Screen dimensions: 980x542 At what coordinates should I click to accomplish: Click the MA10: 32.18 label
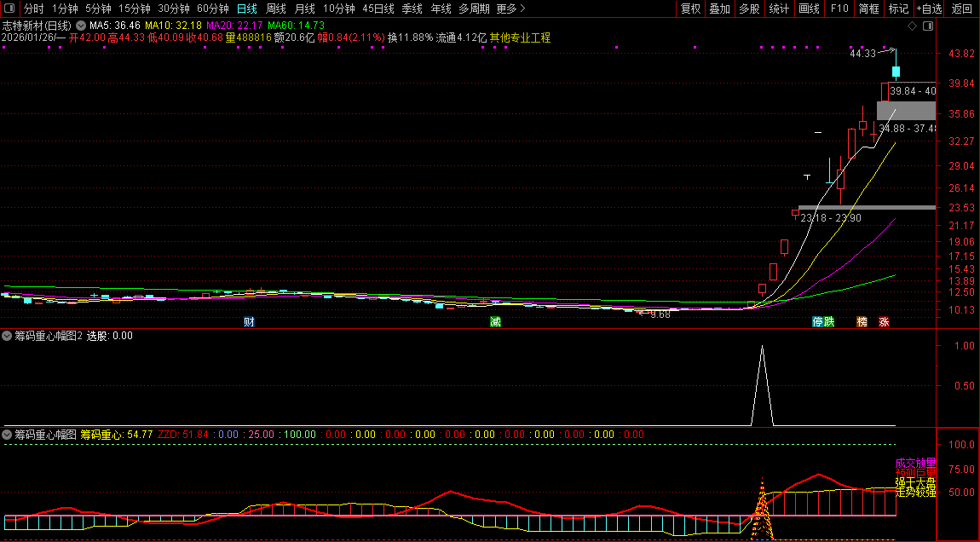click(173, 26)
